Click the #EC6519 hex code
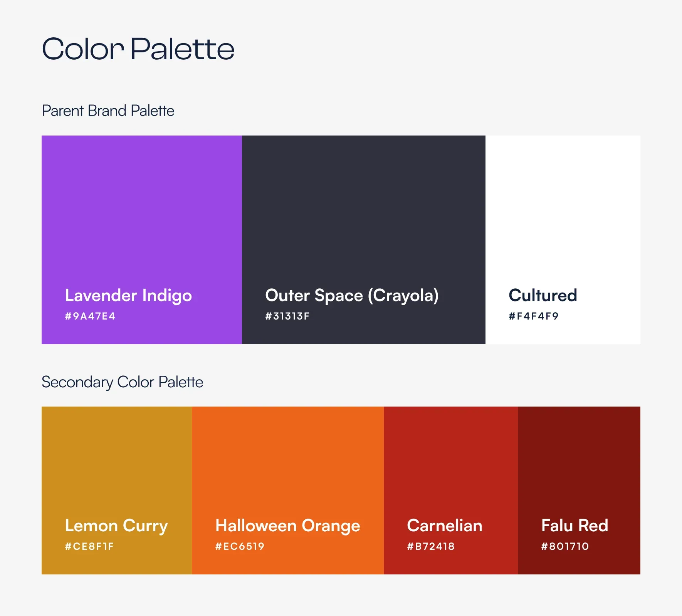The image size is (682, 616). [240, 546]
